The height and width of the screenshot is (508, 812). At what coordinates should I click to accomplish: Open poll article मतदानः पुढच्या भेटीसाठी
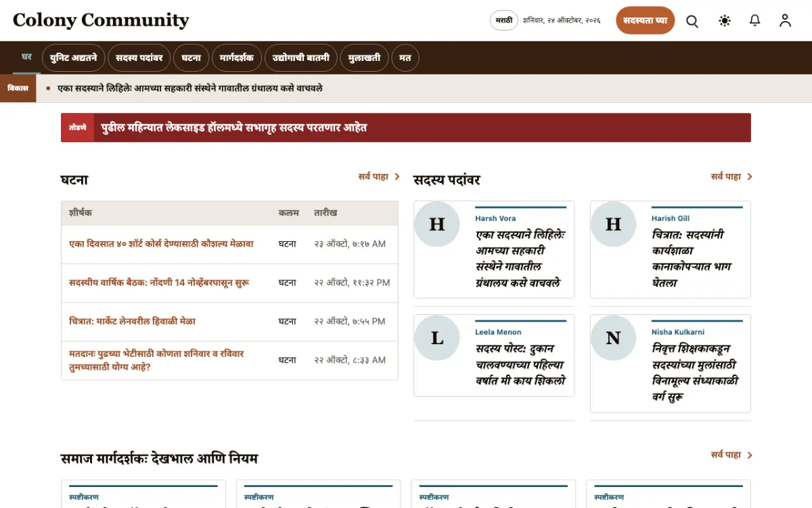click(156, 360)
